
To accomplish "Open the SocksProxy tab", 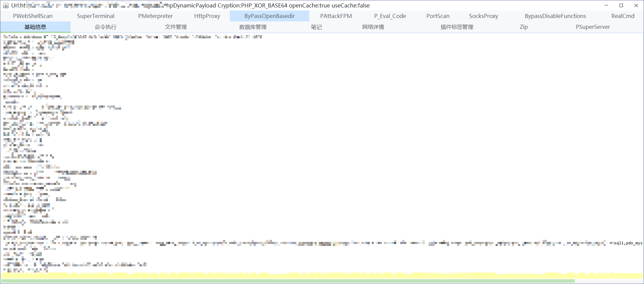I will pos(483,16).
